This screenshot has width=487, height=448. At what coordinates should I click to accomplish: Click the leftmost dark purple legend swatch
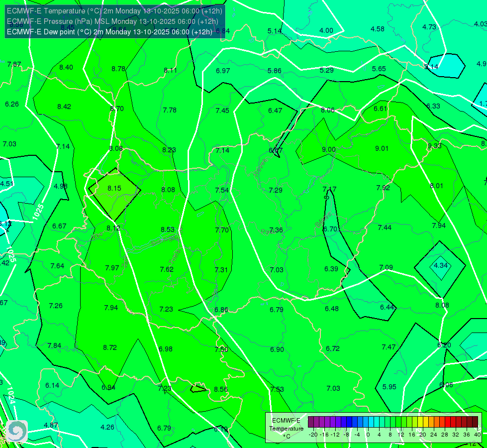pos(311,422)
